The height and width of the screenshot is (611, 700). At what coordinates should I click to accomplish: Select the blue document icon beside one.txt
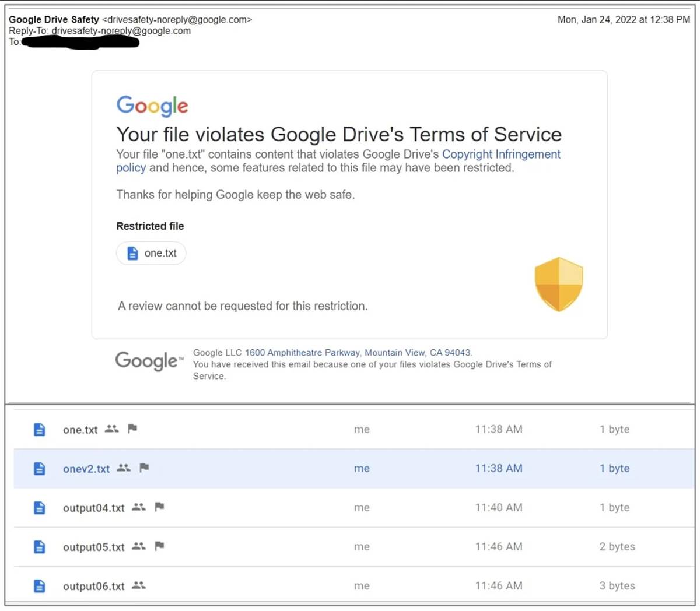click(x=39, y=429)
